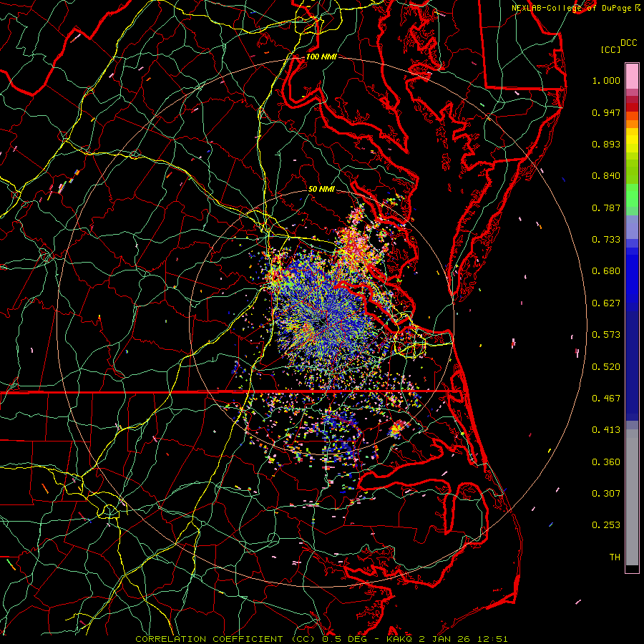Click the 0.787 legend value
This screenshot has width=644, height=644.
606,208
